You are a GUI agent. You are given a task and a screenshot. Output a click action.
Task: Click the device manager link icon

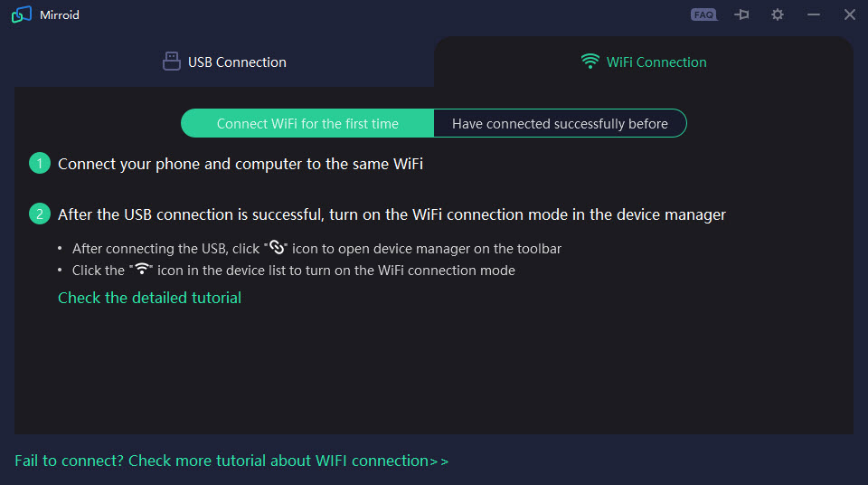tap(277, 247)
